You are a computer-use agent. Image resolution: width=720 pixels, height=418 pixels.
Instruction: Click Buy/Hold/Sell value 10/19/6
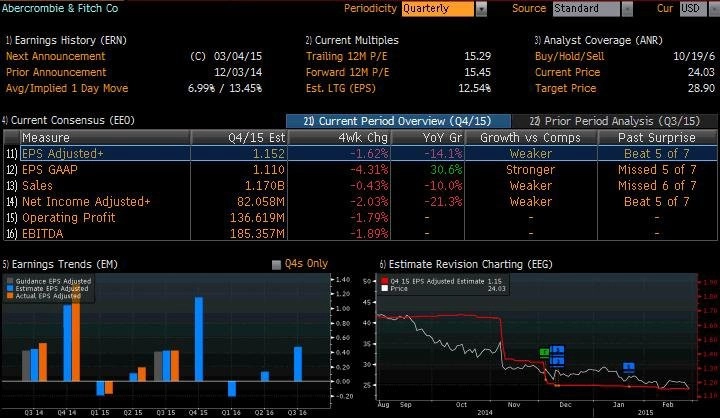click(694, 56)
